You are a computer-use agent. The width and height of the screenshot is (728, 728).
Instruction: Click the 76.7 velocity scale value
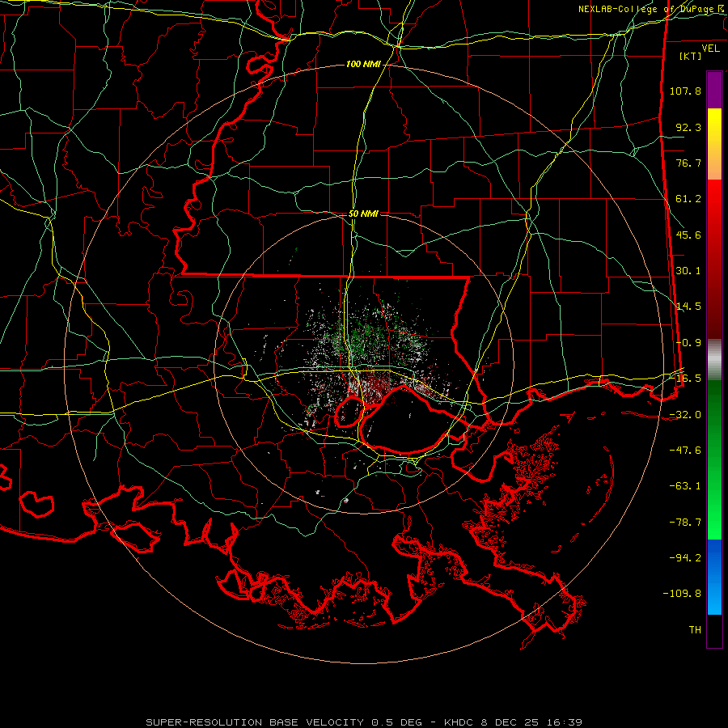pyautogui.click(x=688, y=163)
